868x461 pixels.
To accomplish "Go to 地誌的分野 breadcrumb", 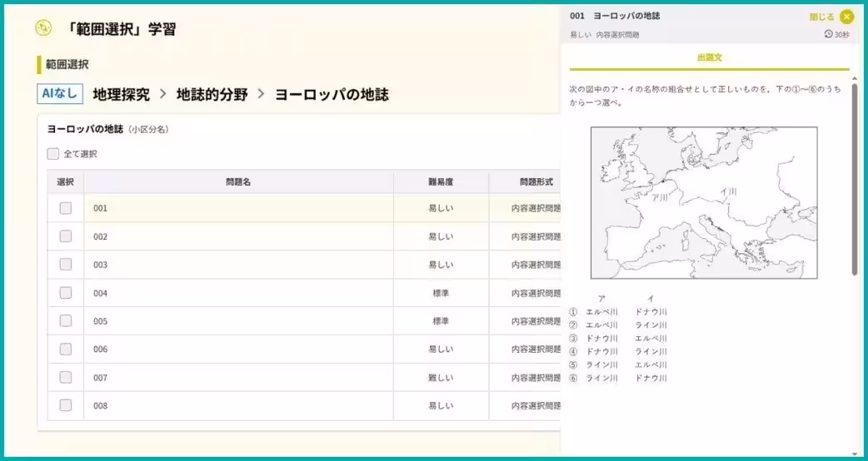I will (212, 95).
